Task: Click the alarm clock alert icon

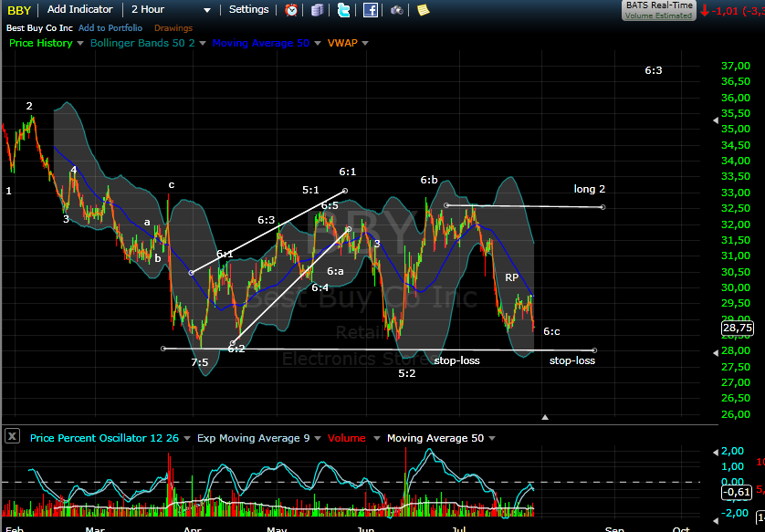Action: 291,10
